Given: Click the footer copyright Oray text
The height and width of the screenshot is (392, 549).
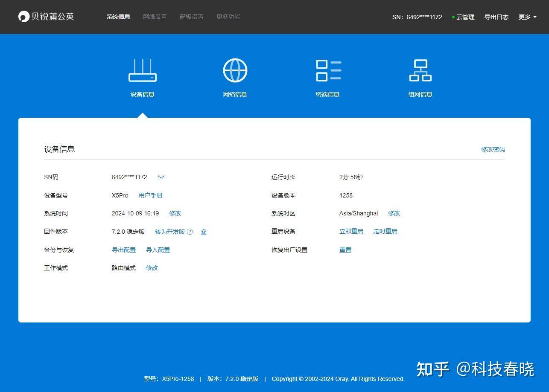Looking at the screenshot, I should click(x=338, y=379).
